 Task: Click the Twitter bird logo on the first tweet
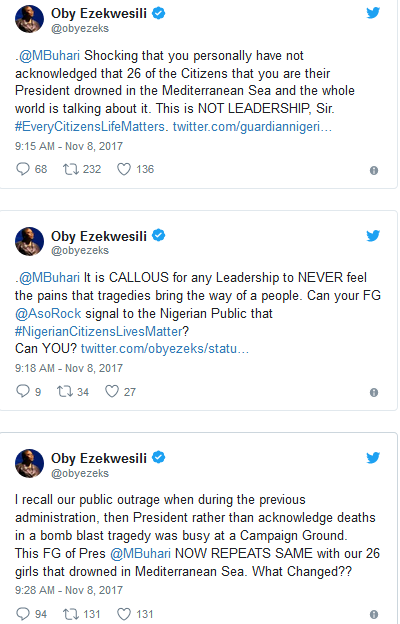373,13
